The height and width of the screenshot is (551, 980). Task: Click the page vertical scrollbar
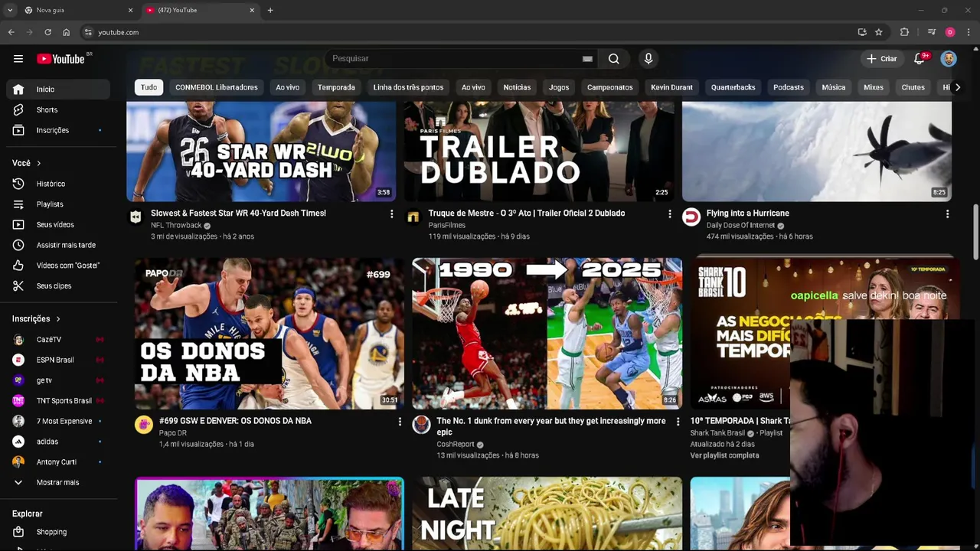[975, 232]
